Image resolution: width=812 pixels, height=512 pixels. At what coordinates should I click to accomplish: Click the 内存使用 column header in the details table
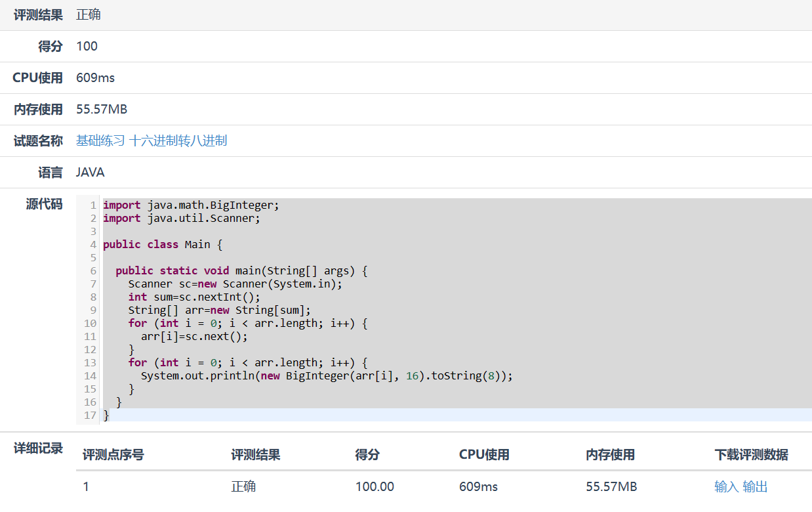610,455
